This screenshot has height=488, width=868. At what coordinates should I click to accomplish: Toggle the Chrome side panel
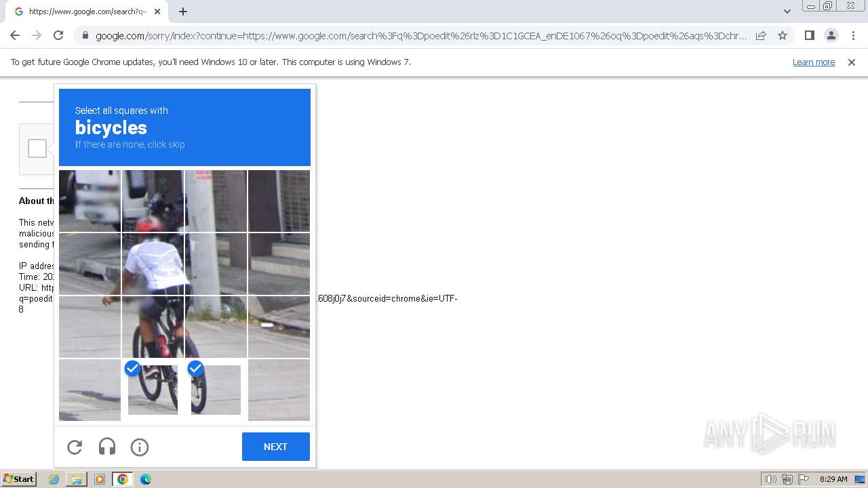pos(809,35)
